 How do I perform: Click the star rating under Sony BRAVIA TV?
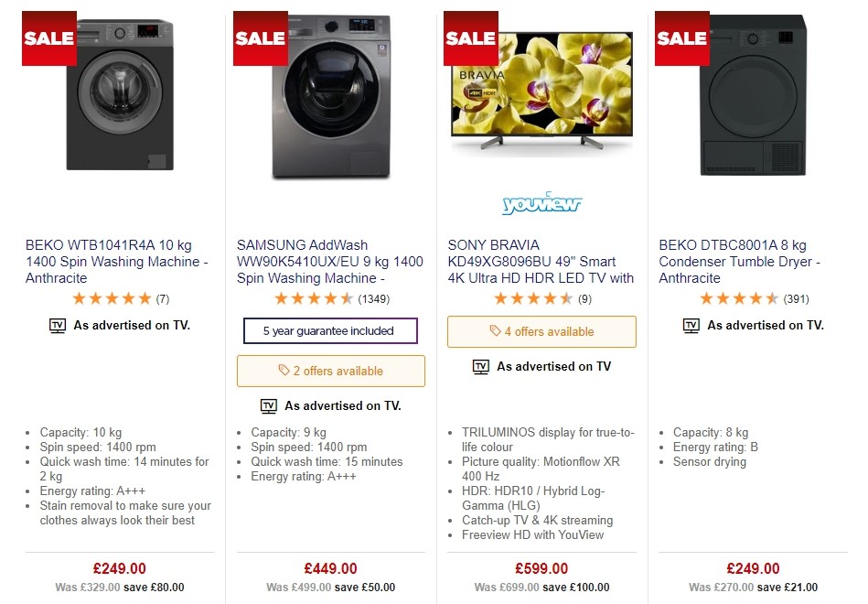[530, 297]
